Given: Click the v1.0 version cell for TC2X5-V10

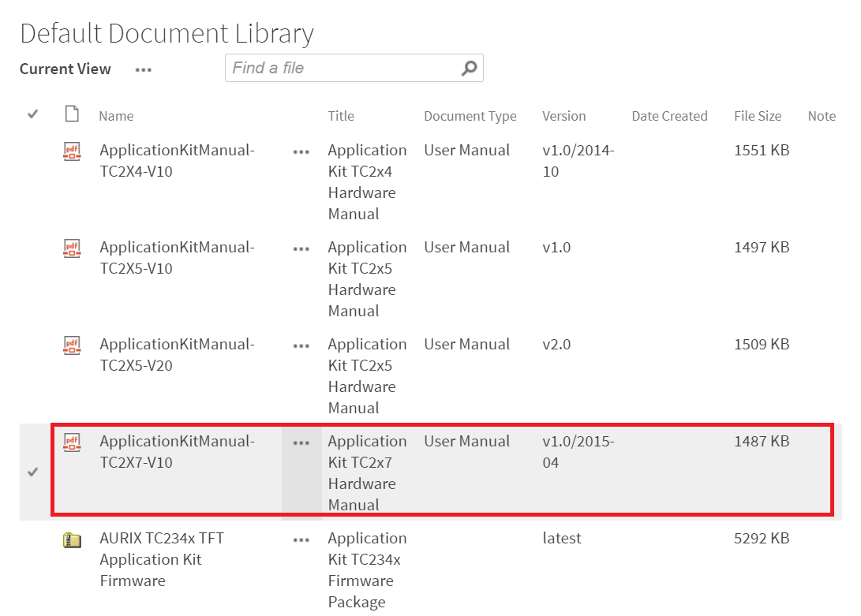Looking at the screenshot, I should (x=556, y=248).
